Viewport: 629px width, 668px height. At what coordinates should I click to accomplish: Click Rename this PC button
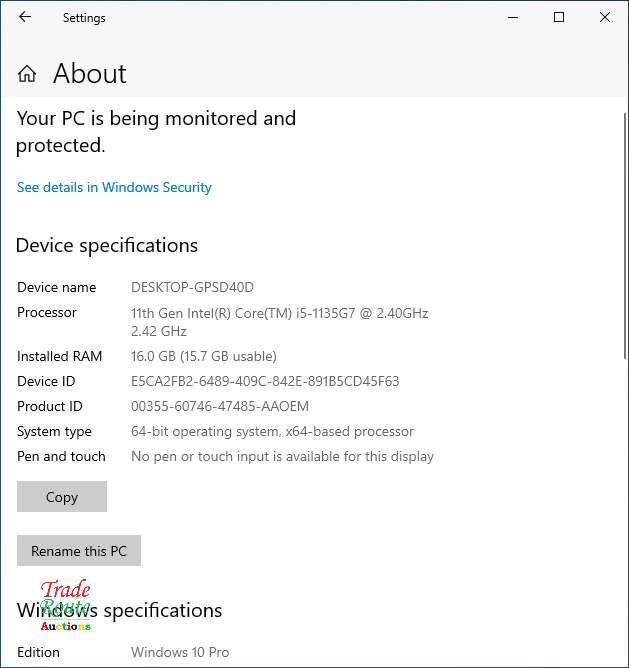pos(79,551)
